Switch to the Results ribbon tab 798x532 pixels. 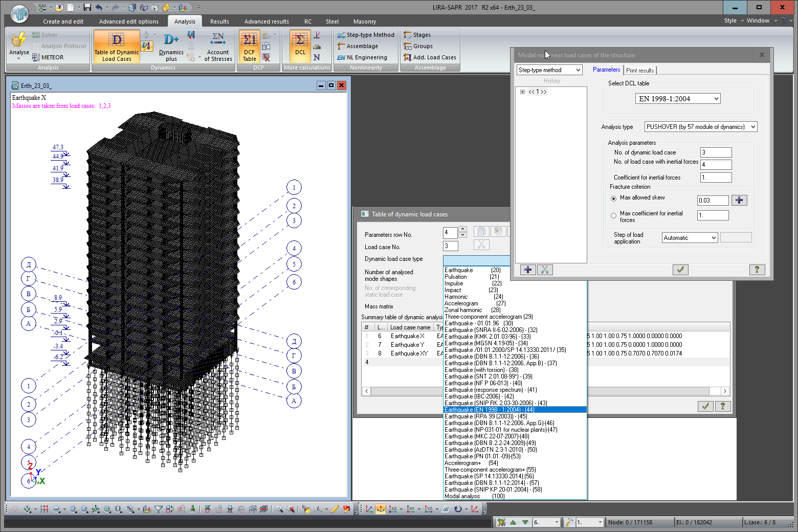tap(219, 21)
